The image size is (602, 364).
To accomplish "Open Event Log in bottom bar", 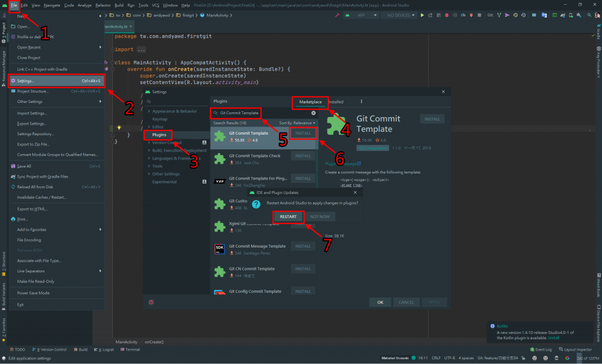I will 541,349.
